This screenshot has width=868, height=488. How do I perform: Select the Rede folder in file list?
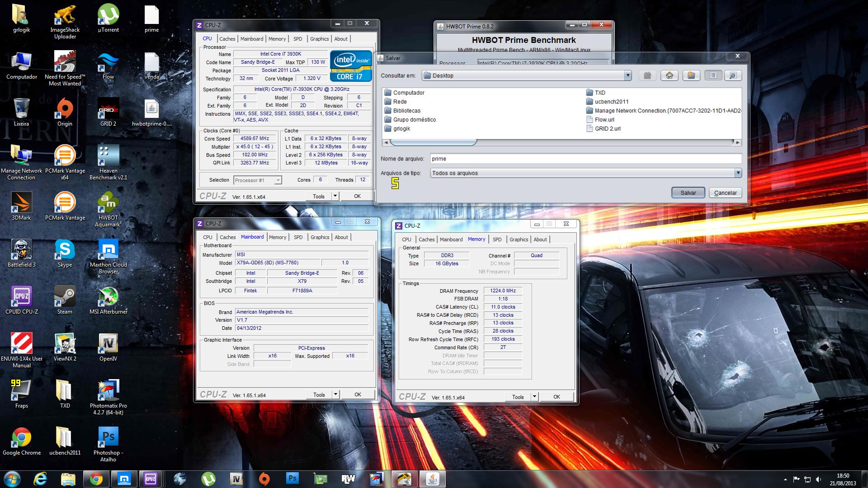tap(396, 102)
